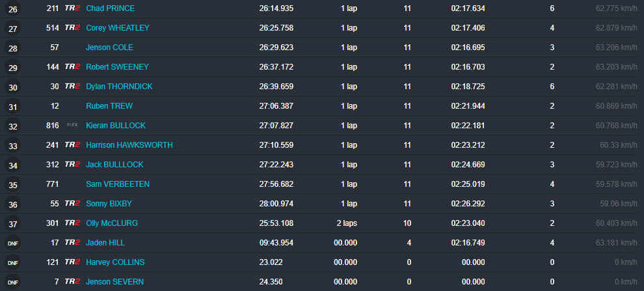Open Ruben TREW's rider page
Image resolution: width=644 pixels, height=291 pixels.
[x=108, y=106]
